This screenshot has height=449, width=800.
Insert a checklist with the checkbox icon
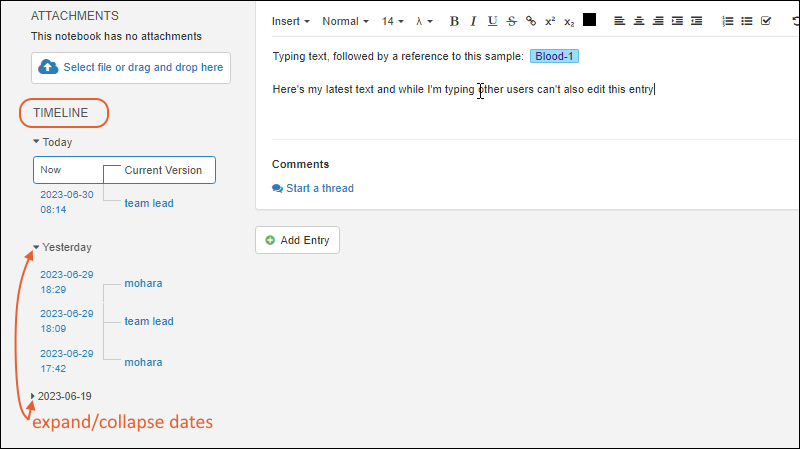[766, 21]
